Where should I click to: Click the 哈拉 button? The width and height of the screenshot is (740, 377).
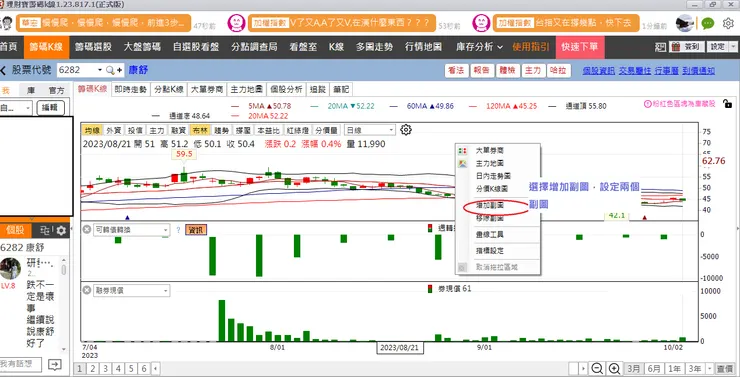[559, 71]
